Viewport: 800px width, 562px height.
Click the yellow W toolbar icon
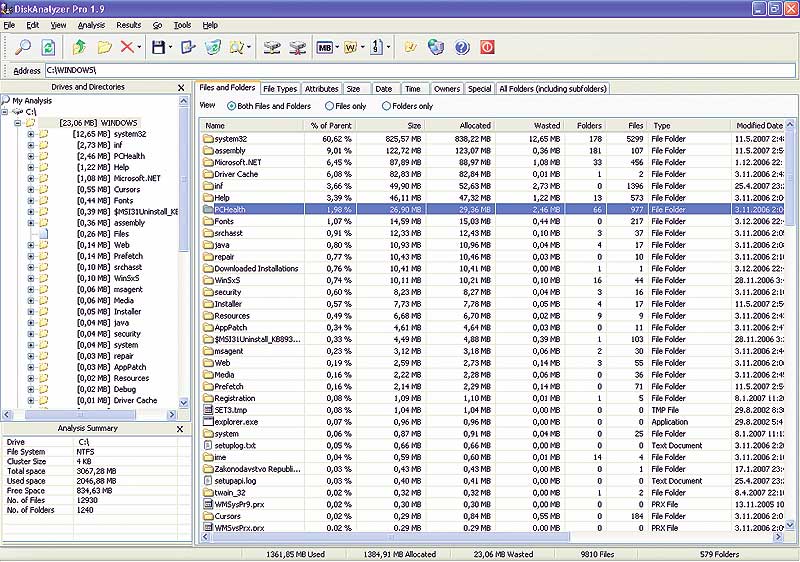[x=351, y=47]
